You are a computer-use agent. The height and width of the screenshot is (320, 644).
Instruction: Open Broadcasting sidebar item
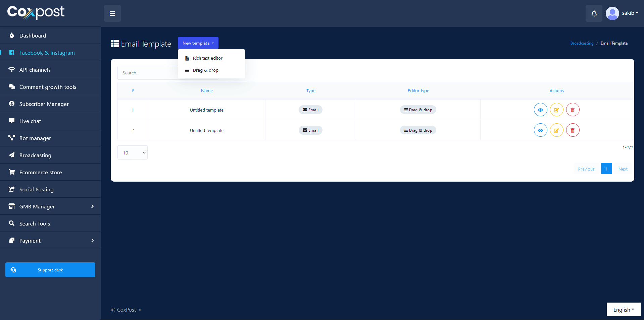tap(50, 155)
